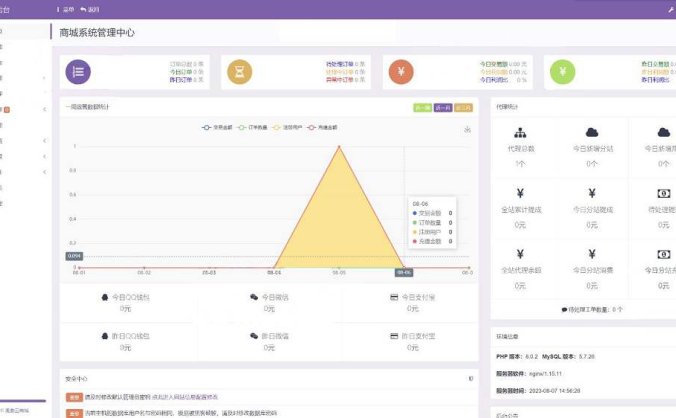The height and width of the screenshot is (418, 676).
Task: Click the yen icon above 全站代理余额
Action: coord(520,254)
